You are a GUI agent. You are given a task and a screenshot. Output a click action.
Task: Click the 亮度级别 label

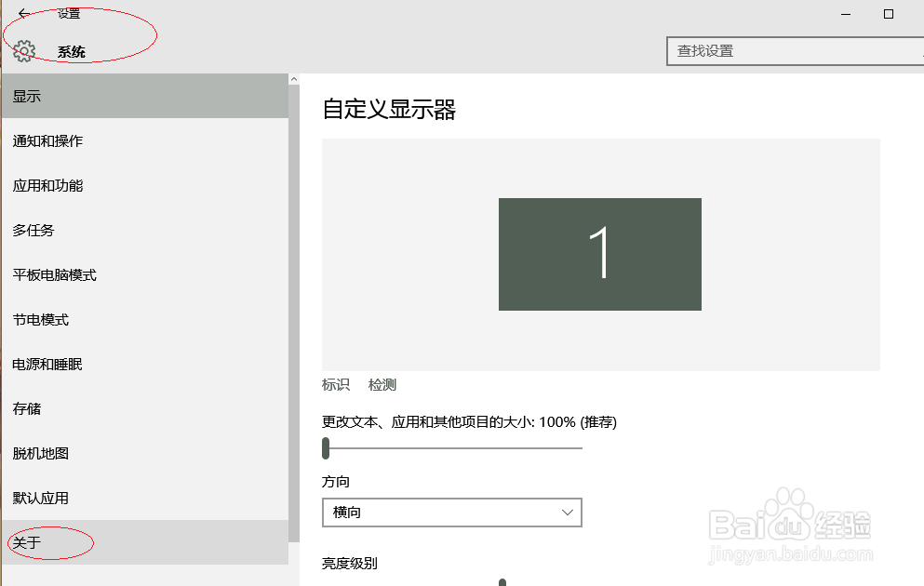350,564
